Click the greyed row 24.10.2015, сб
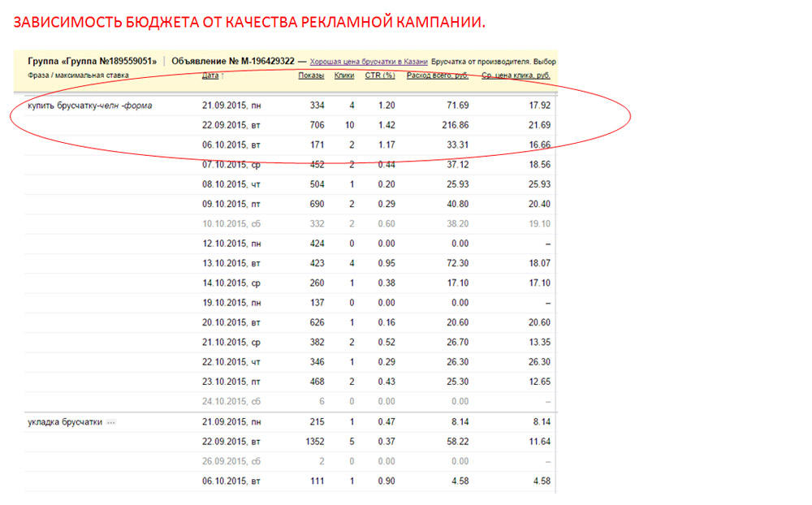Screen dimensions: 812x505 (x=290, y=402)
